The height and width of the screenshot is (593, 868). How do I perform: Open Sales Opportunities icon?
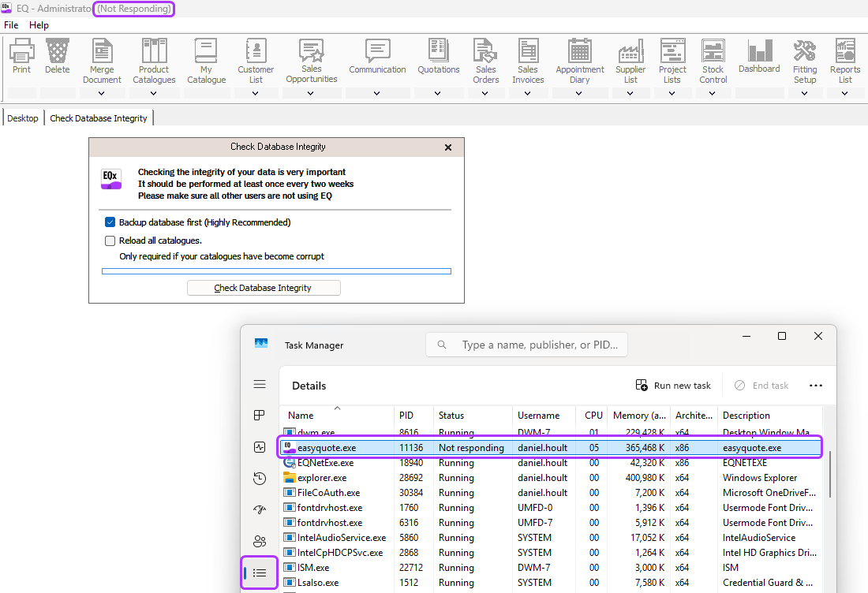[x=311, y=50]
